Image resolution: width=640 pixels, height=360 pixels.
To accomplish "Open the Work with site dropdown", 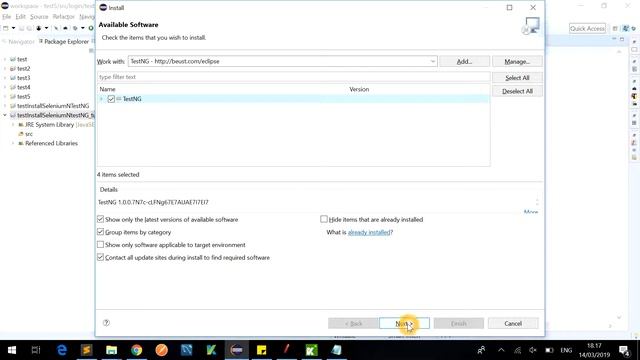I will [x=432, y=61].
